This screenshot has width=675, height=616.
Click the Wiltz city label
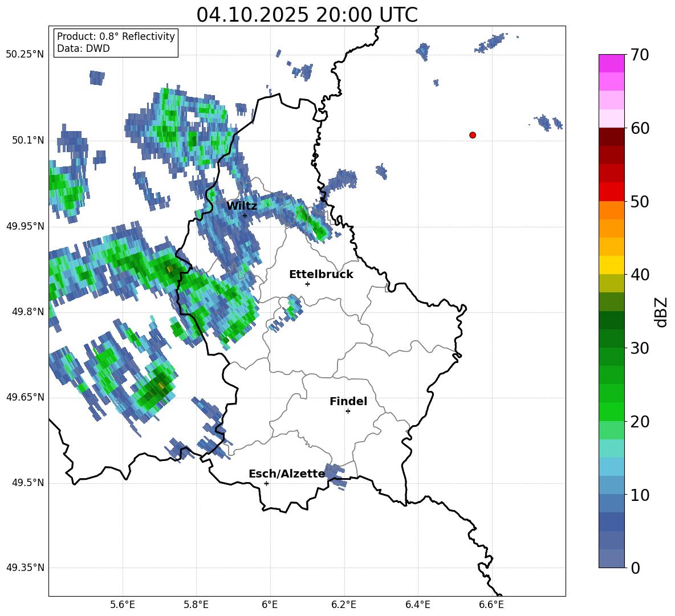242,206
